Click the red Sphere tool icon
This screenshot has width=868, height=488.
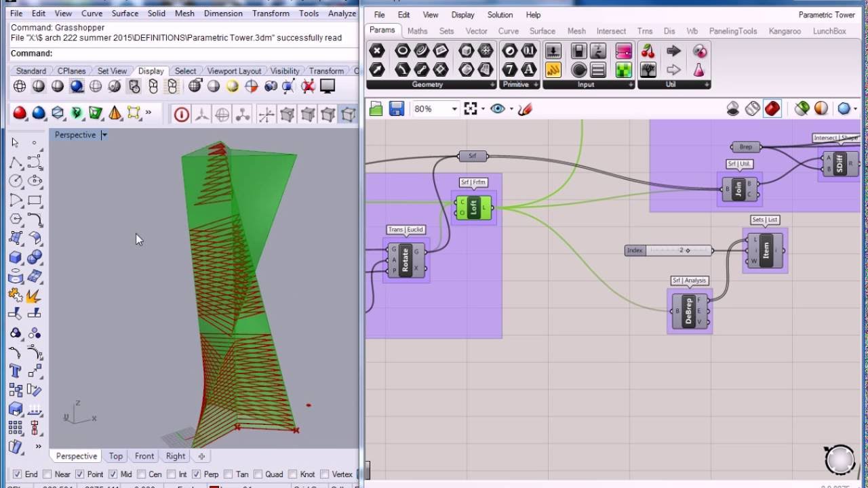point(20,113)
